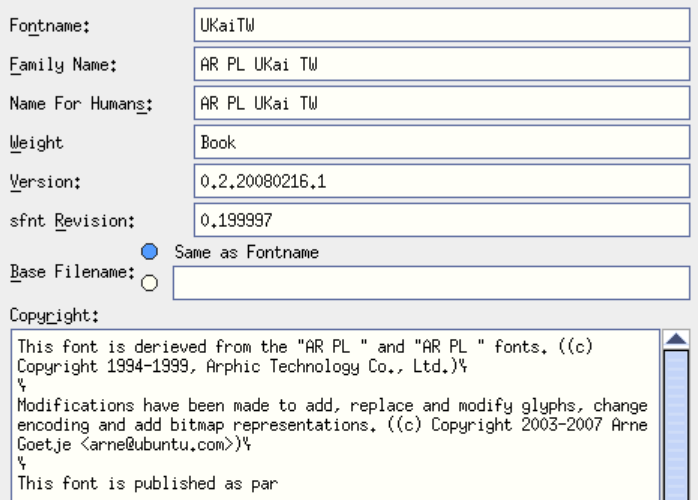Focus the sfnt Revision input field

(441, 220)
